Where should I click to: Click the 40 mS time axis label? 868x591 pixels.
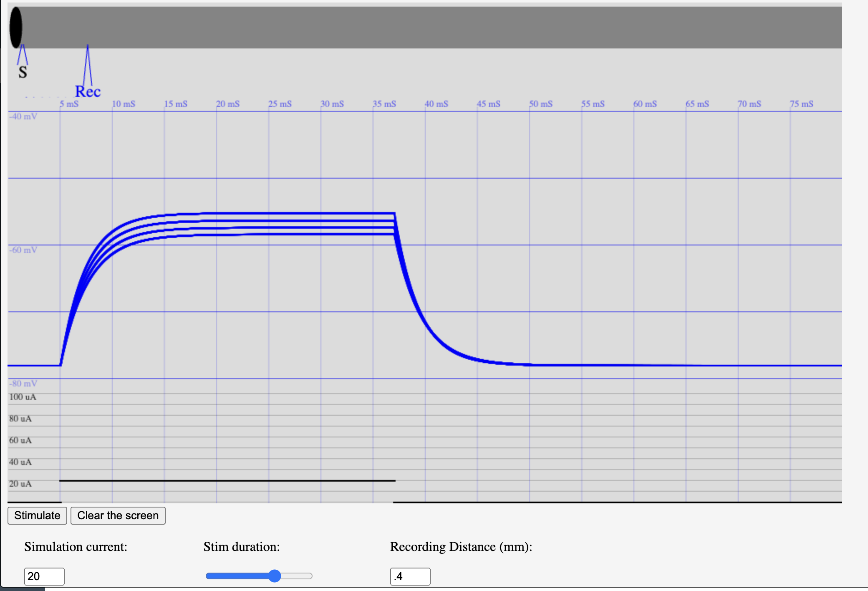tap(437, 104)
